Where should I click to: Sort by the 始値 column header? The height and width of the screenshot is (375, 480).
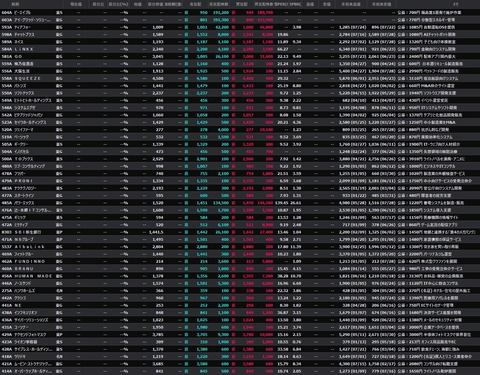137,4
